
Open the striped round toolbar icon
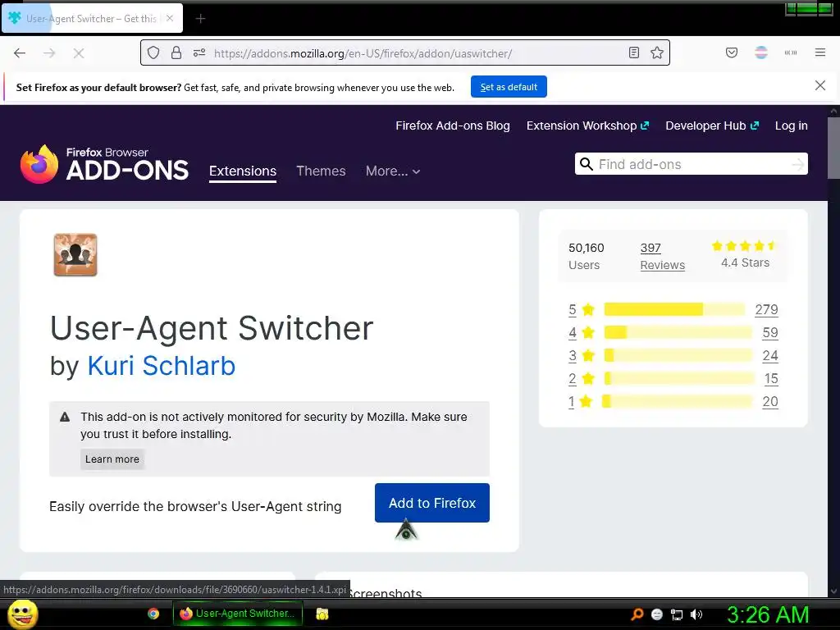761,52
